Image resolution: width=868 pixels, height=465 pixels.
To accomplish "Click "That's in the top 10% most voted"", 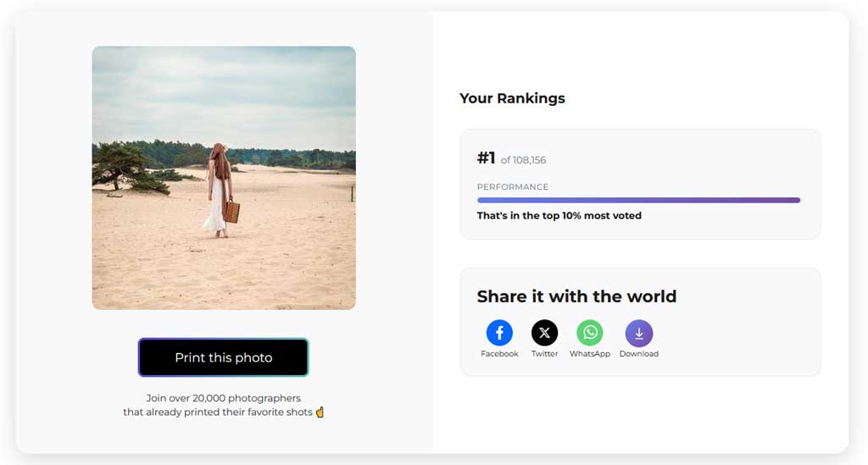I will pyautogui.click(x=559, y=216).
